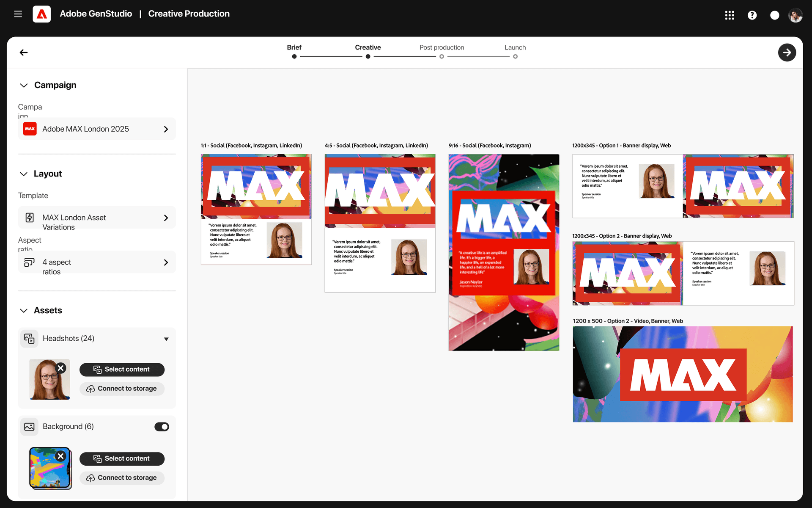Proceed with the next arrow button
Viewport: 812px width, 508px height.
pos(787,52)
